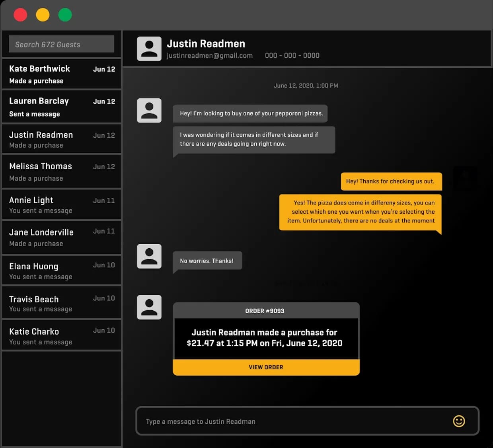
Task: Open Jane Londerville conversation
Action: (x=61, y=238)
